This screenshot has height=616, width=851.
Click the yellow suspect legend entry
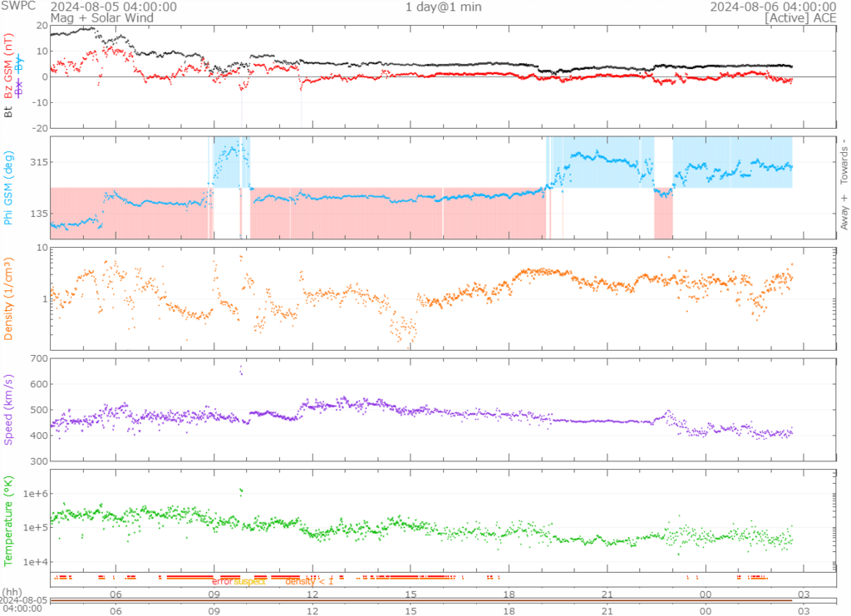tap(249, 581)
